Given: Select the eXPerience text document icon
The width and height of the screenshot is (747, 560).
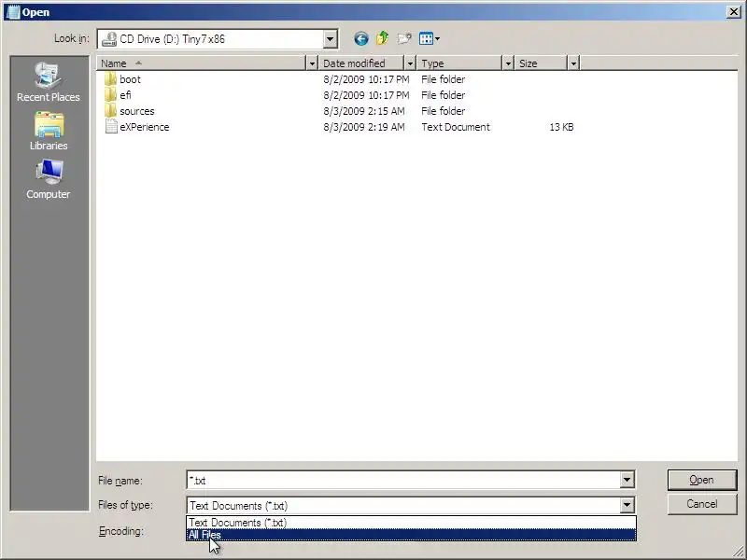Looking at the screenshot, I should (111, 127).
